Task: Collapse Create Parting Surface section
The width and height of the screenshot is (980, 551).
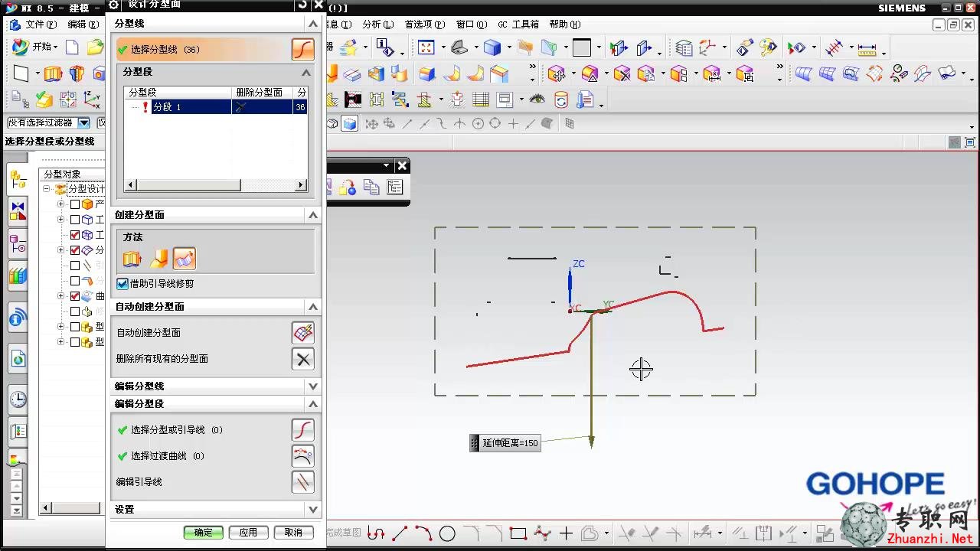Action: pos(312,215)
